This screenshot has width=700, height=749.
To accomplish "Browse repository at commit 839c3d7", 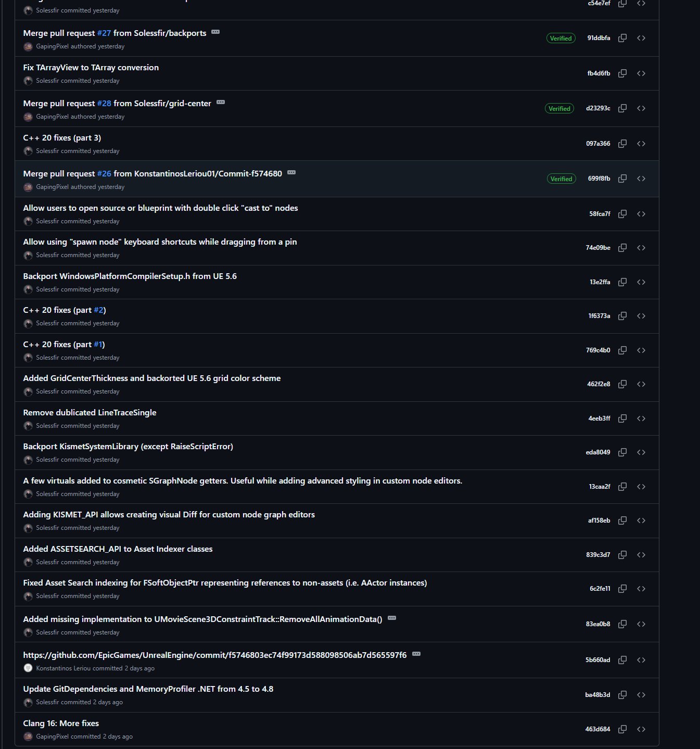I will (641, 555).
